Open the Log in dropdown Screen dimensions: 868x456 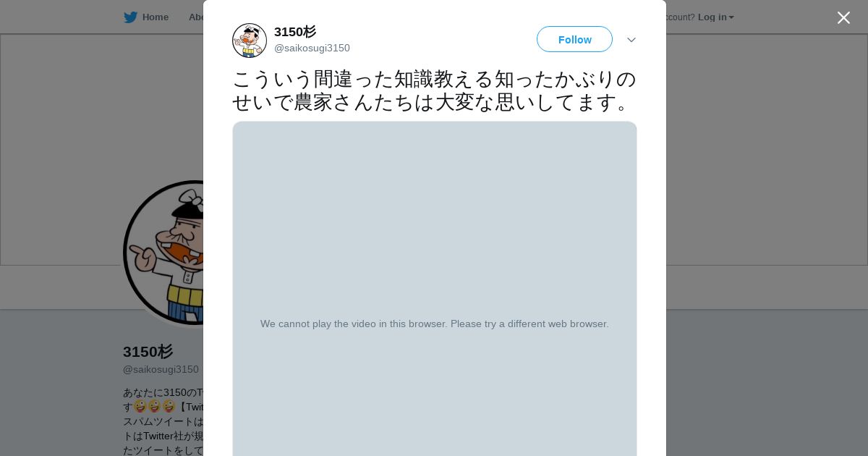(x=715, y=17)
